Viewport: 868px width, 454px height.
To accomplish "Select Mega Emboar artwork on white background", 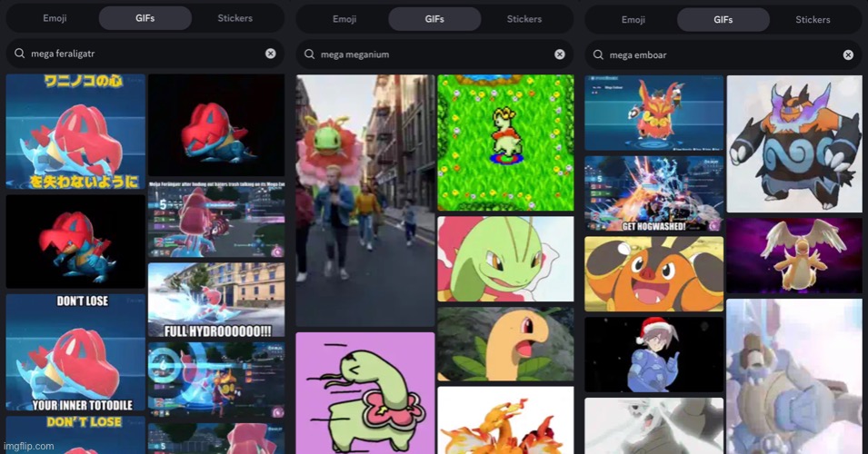I will 794,143.
